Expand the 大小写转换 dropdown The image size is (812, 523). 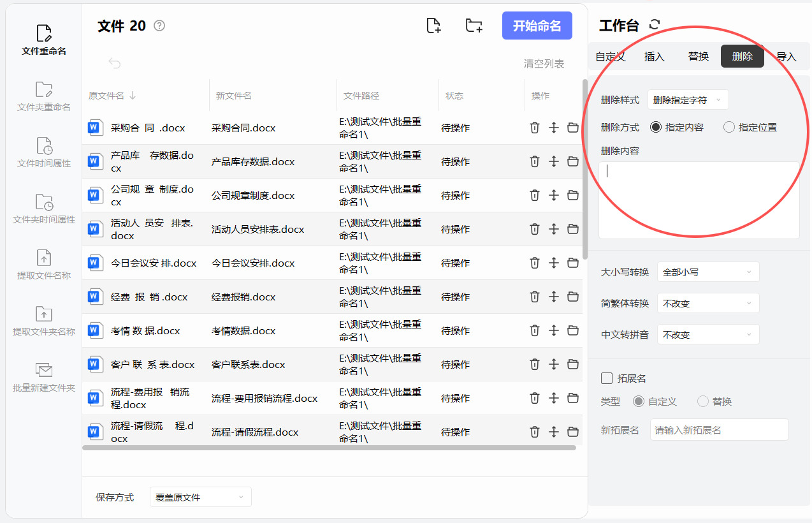[707, 272]
